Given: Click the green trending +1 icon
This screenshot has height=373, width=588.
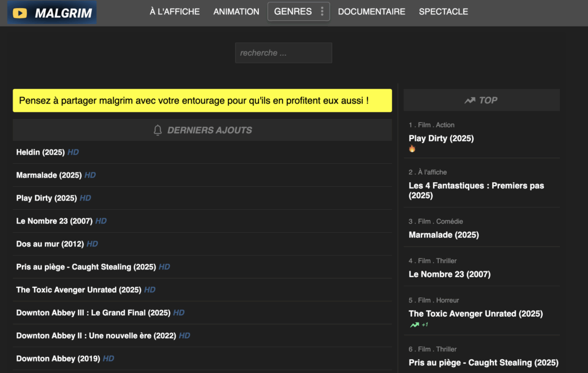Looking at the screenshot, I should (x=415, y=325).
